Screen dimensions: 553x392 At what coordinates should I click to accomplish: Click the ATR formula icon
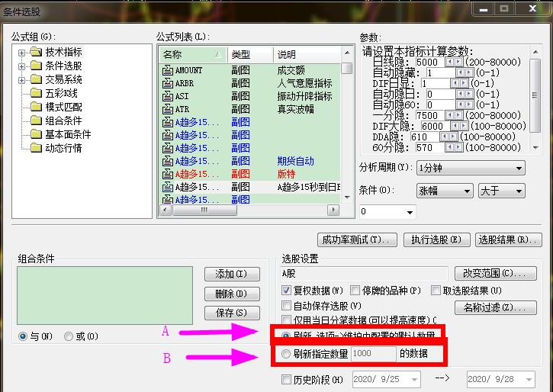[168, 110]
